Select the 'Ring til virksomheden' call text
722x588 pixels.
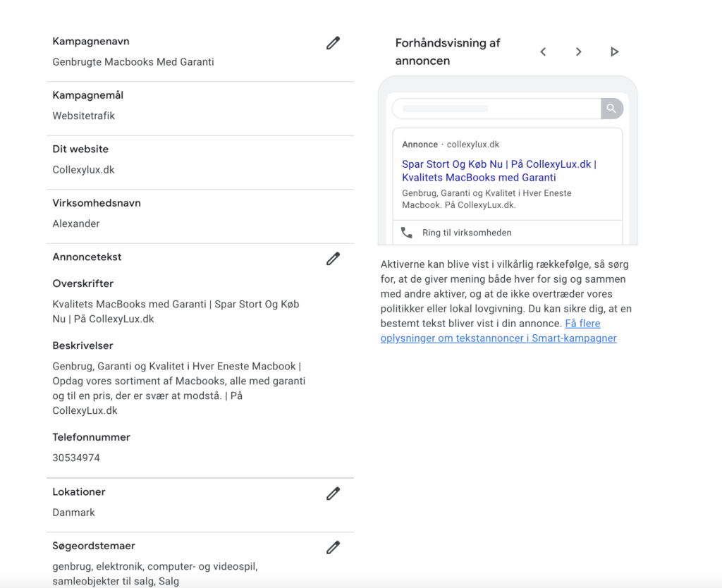467,233
